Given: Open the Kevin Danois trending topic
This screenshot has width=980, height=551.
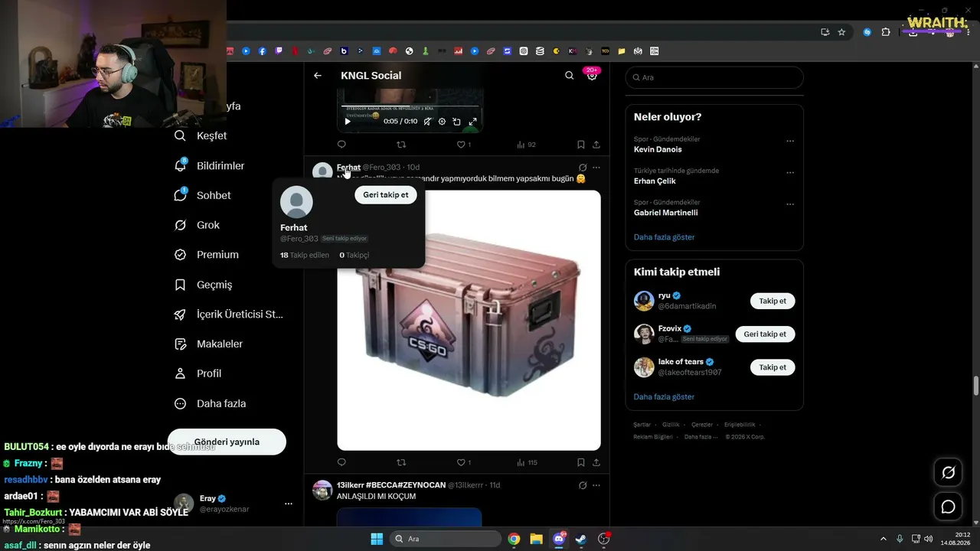Looking at the screenshot, I should point(658,149).
